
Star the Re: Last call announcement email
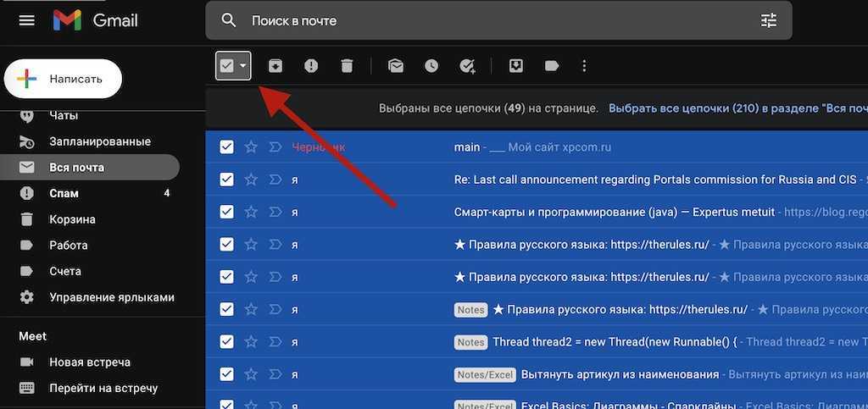pos(251,180)
